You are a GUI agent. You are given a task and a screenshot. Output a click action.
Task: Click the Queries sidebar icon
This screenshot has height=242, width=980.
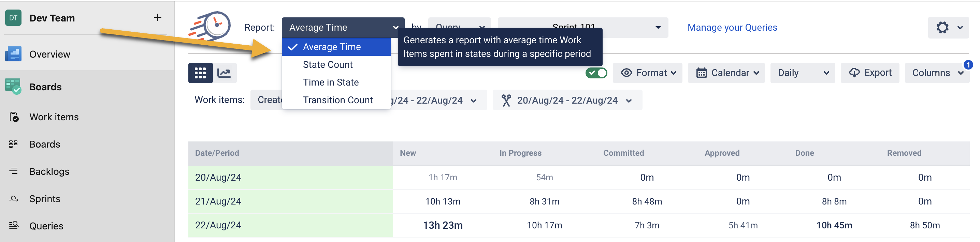(x=14, y=226)
